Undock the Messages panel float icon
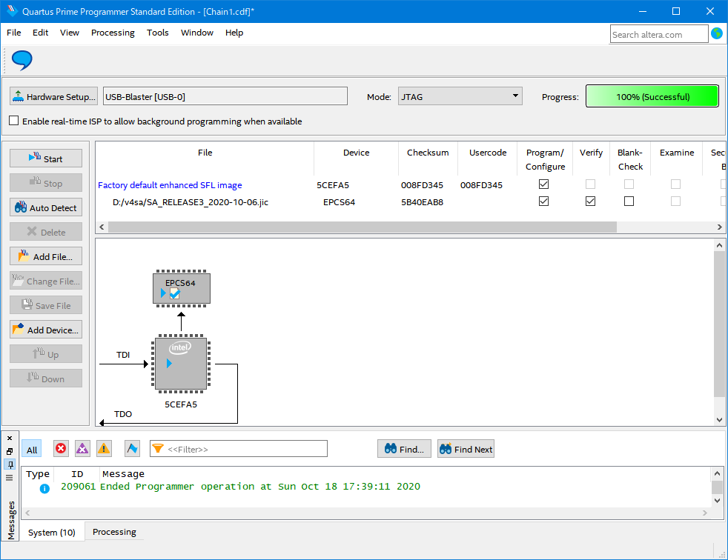The width and height of the screenshot is (728, 560). point(10,451)
